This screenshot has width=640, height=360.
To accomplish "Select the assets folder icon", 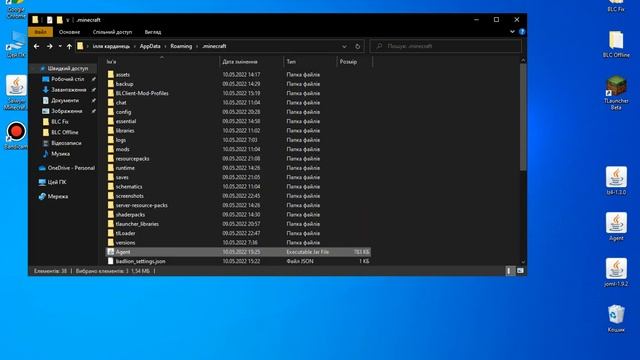I will pyautogui.click(x=111, y=75).
